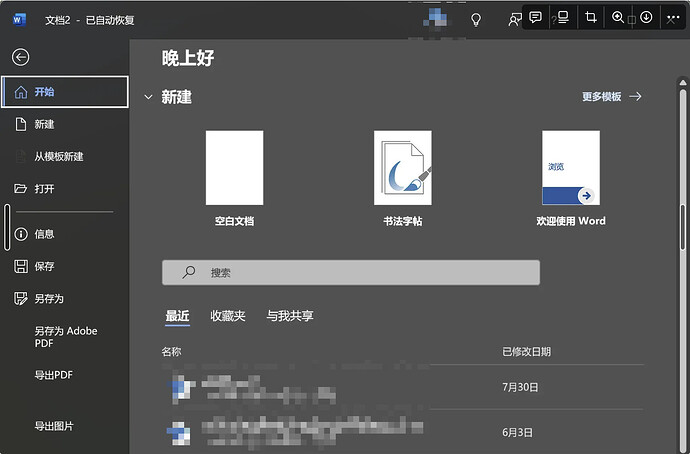The height and width of the screenshot is (454, 690).
Task: Click the floppy disk icon beside 保存
Action: [21, 266]
